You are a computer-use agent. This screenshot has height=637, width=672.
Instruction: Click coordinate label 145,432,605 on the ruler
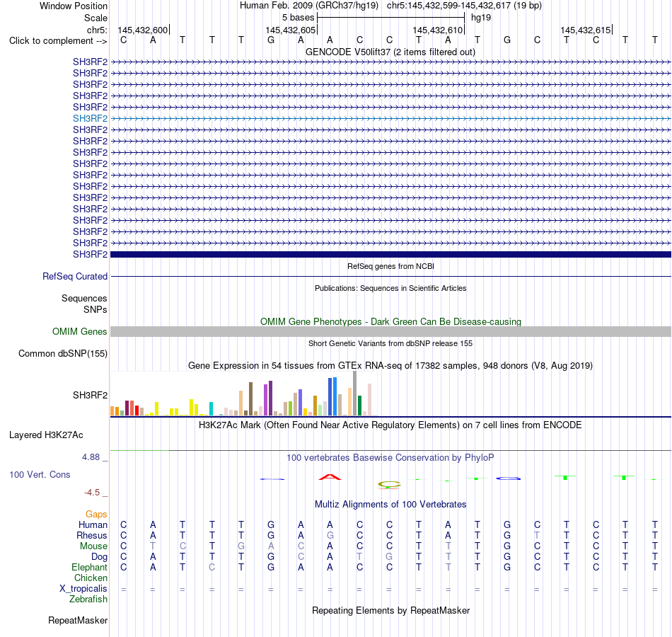coord(291,30)
